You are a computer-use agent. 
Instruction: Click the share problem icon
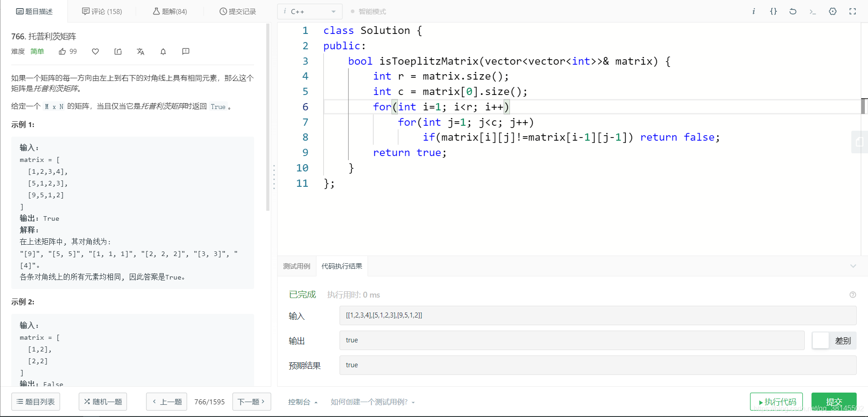point(118,52)
